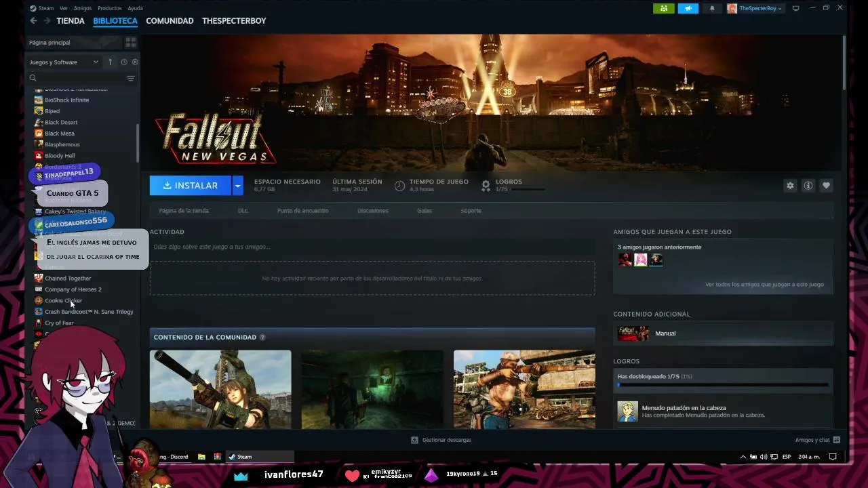
Task: Open game settings gear icon
Action: pyautogui.click(x=790, y=185)
